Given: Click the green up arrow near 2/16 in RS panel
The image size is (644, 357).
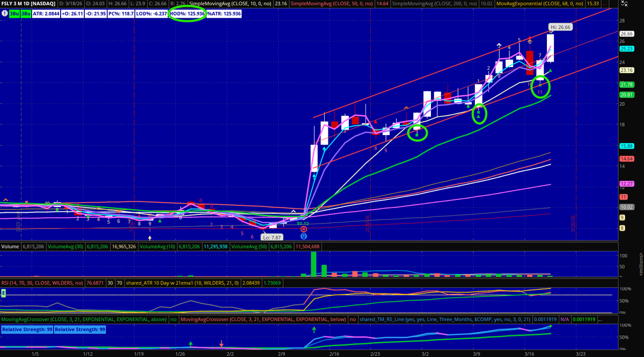Looking at the screenshot, I should (x=314, y=330).
